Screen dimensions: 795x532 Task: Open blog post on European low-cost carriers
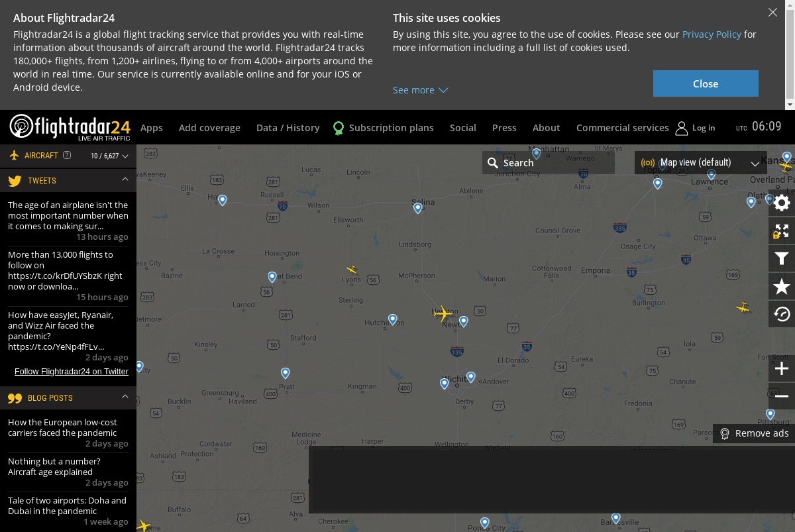click(x=63, y=427)
